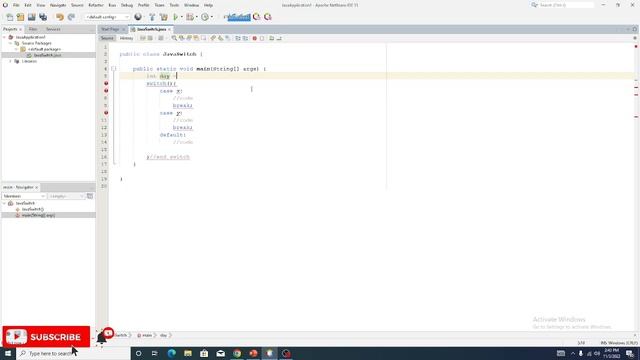Screen dimensions: 640x360
Task: Switch to the Projects tab
Action: (x=10, y=29)
